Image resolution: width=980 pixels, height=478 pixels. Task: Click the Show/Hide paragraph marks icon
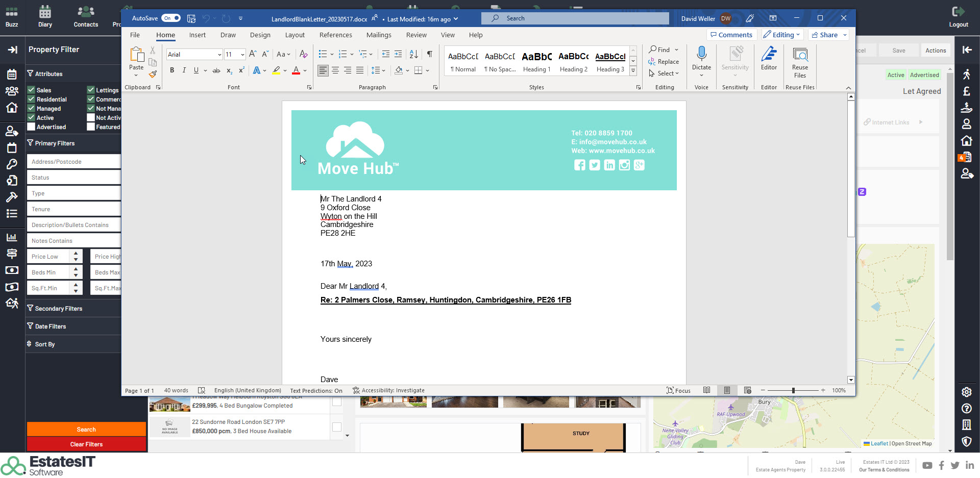(430, 54)
